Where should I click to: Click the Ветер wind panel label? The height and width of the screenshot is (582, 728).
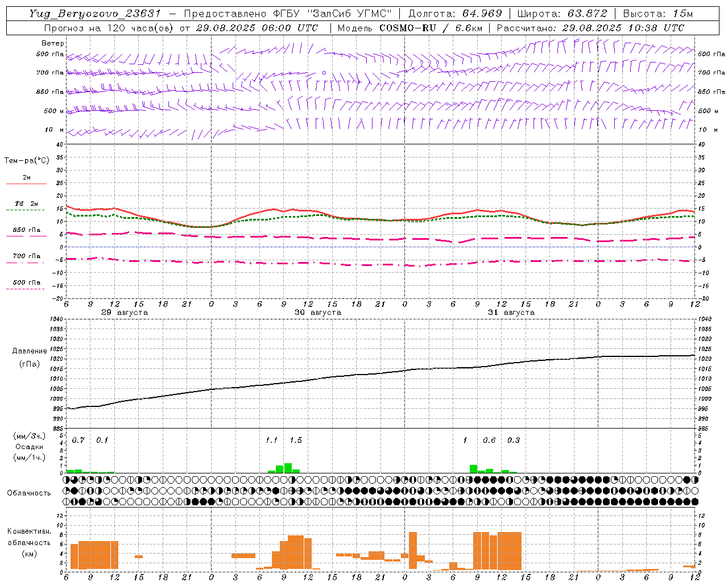tap(53, 43)
